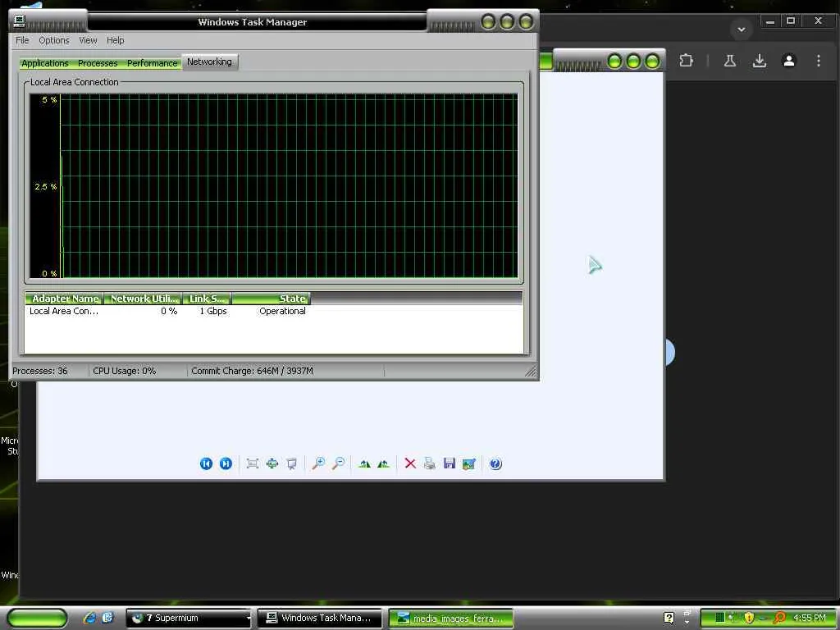Activate media_images_ferra taskbar button
Screen dimensions: 840x630
450,619
